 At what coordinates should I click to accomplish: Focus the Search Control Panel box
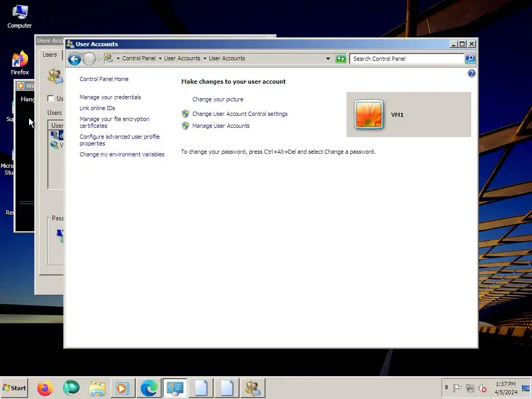click(x=407, y=59)
